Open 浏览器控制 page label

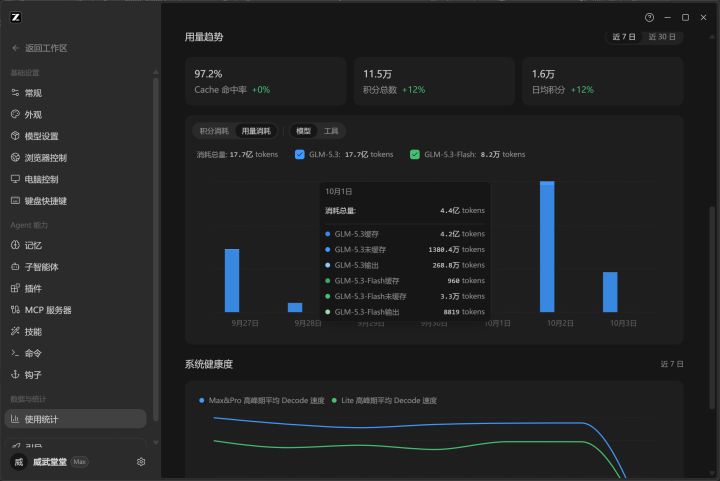point(46,158)
